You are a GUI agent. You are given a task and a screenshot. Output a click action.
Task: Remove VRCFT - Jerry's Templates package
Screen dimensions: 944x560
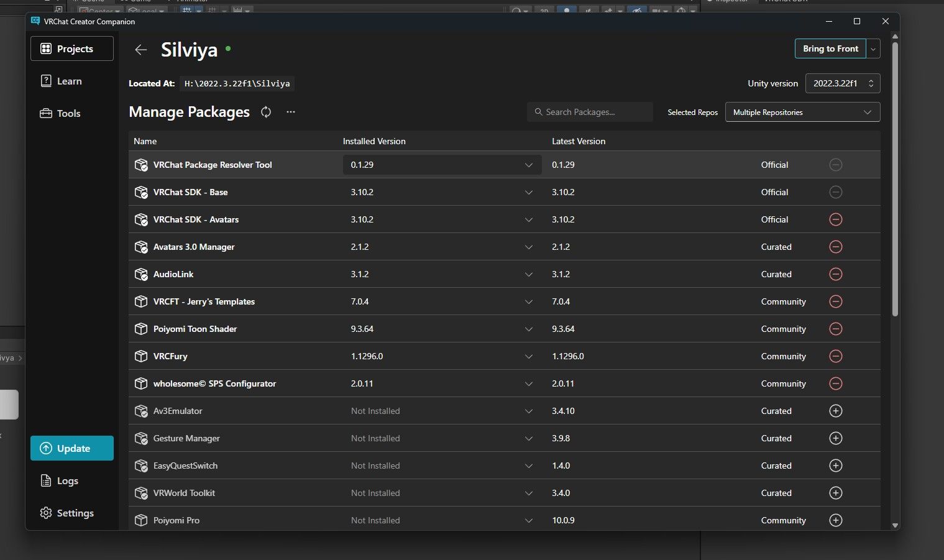(836, 301)
